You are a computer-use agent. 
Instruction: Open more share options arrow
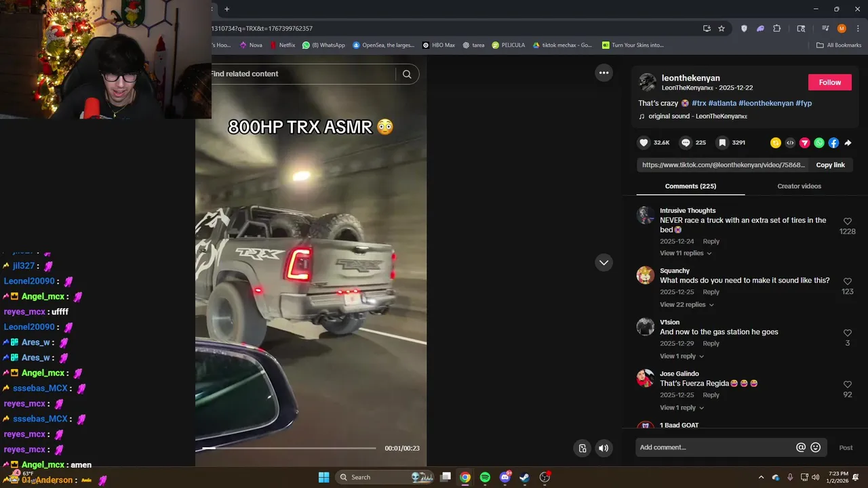[x=848, y=142]
